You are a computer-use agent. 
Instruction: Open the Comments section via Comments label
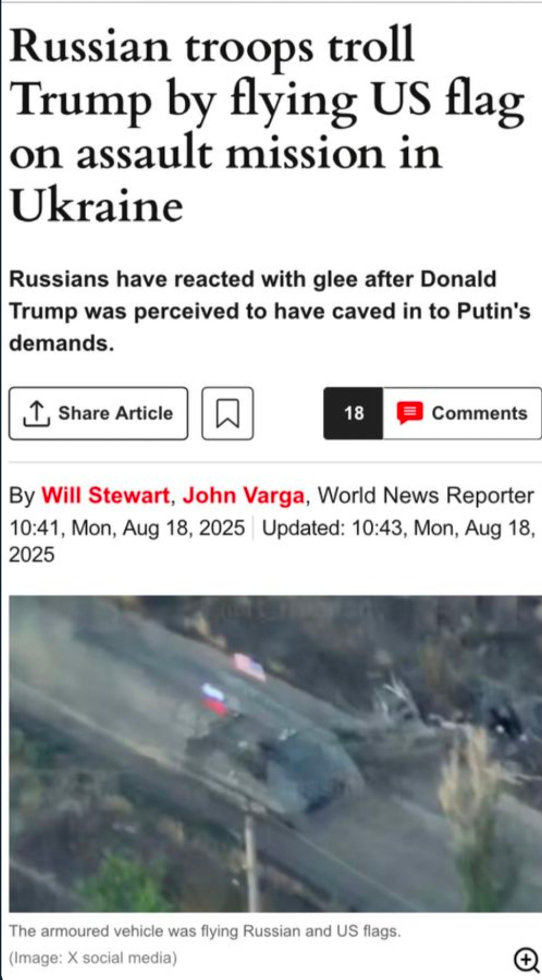point(479,413)
